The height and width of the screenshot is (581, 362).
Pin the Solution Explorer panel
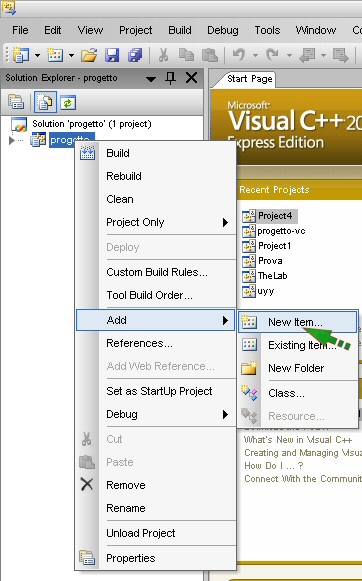[x=170, y=78]
